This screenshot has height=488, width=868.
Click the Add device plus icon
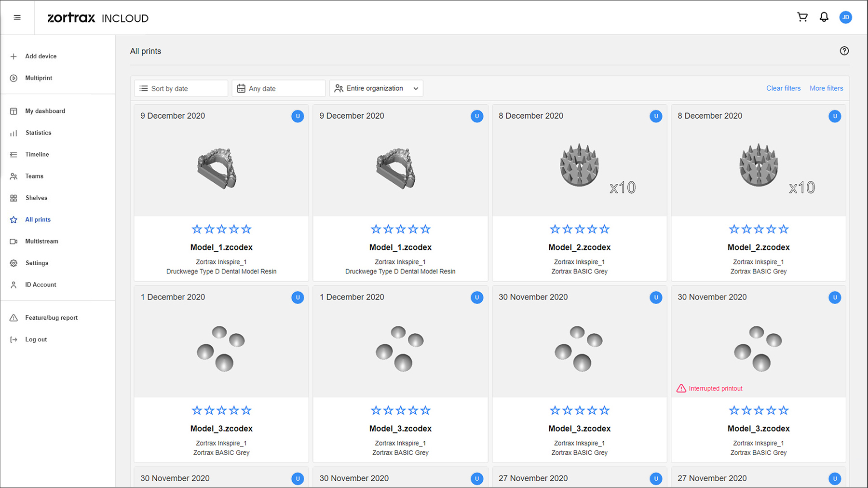pyautogui.click(x=14, y=56)
